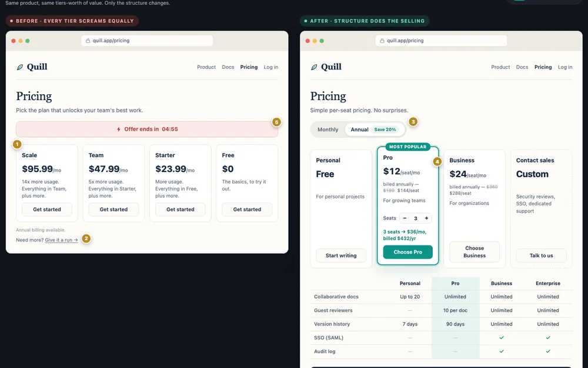Click the SSO checkmark in Enterprise column
Screen dimensions: 588x368
[x=548, y=337]
